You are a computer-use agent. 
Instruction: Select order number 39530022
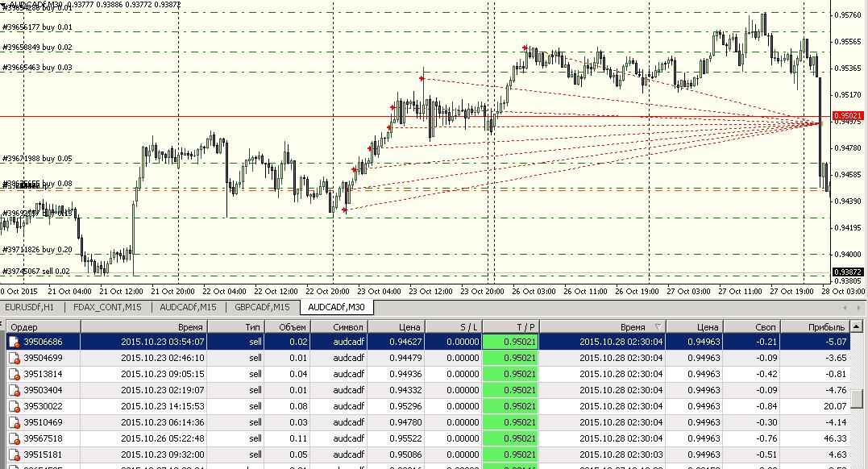44,406
